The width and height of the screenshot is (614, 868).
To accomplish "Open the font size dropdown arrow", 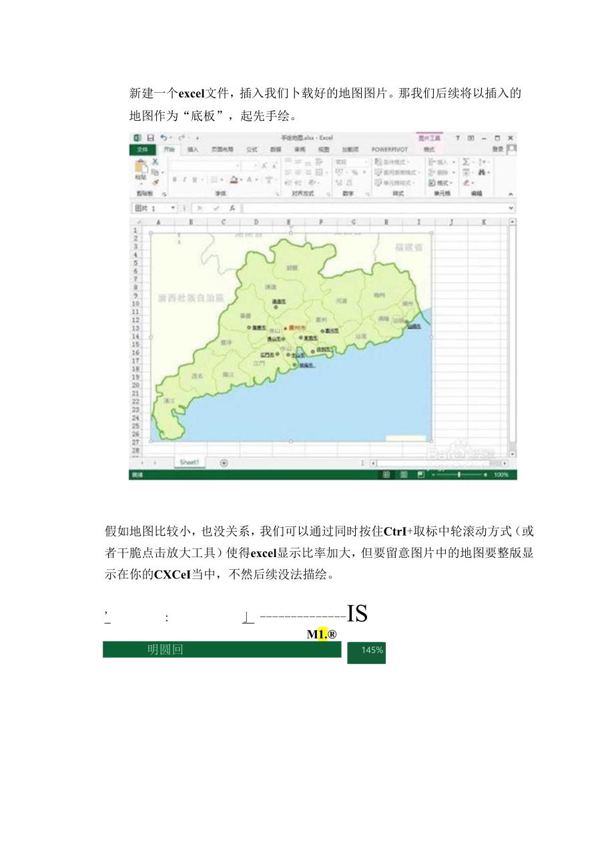I will (x=255, y=165).
